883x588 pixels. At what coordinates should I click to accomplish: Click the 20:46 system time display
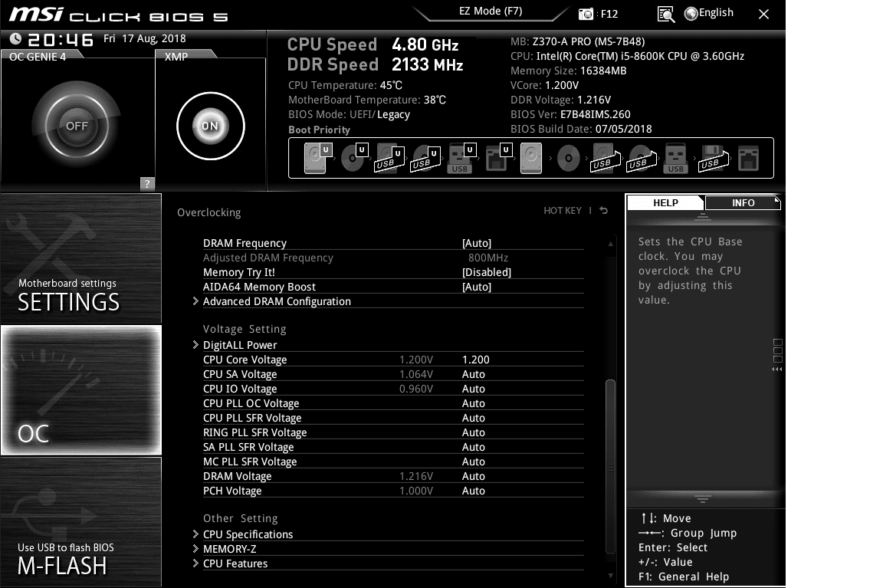[x=61, y=39]
